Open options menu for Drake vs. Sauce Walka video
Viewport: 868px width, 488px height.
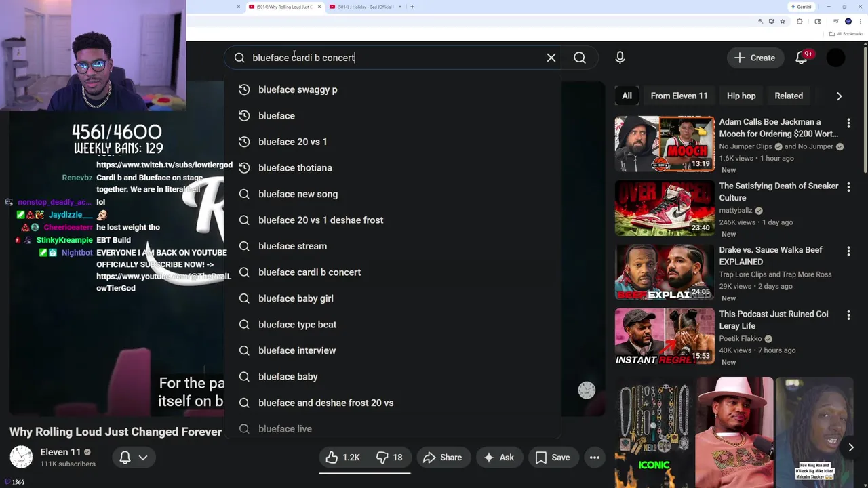point(848,251)
